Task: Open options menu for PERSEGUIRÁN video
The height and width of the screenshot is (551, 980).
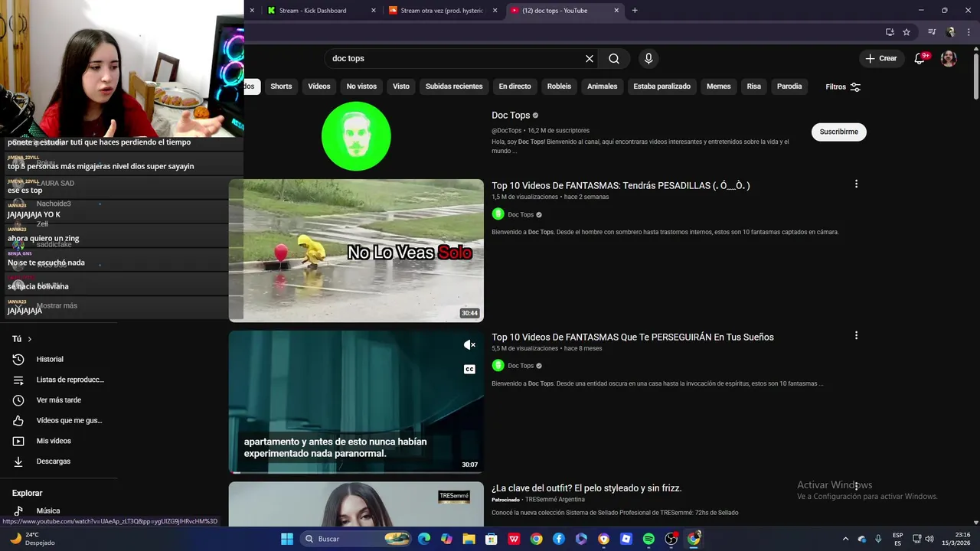Action: 856,335
